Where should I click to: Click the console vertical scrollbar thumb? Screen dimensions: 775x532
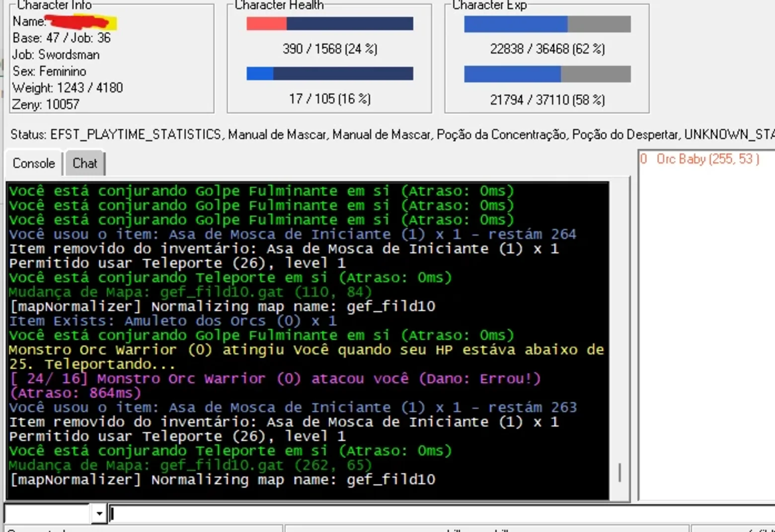[x=620, y=472]
